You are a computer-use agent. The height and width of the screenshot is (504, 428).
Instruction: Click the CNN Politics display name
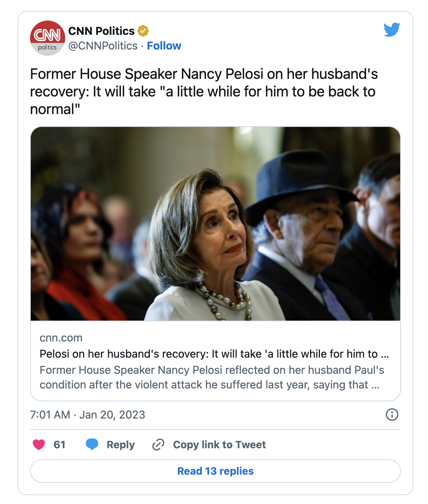tap(102, 31)
